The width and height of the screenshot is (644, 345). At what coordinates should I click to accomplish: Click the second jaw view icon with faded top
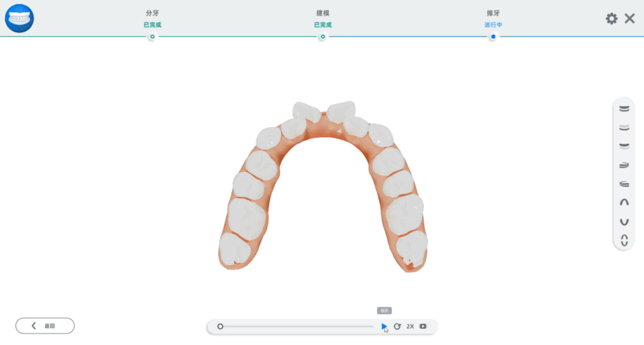pyautogui.click(x=624, y=126)
